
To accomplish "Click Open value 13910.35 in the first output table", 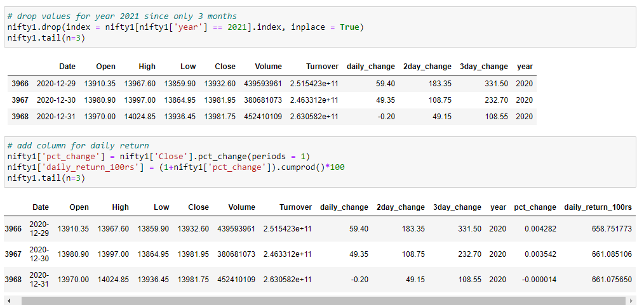I will (x=100, y=84).
